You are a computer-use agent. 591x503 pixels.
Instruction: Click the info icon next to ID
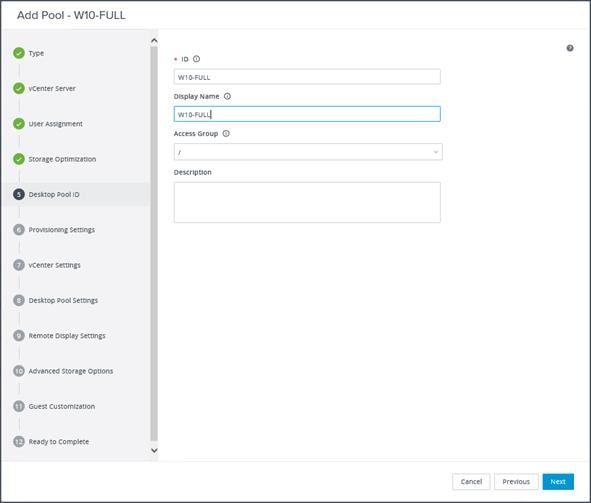(196, 59)
